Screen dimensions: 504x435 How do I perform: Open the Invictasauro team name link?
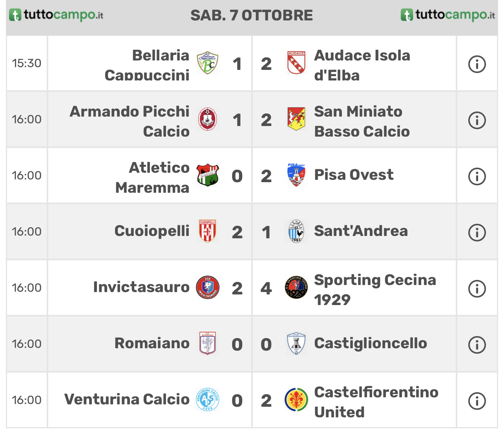[x=141, y=287]
